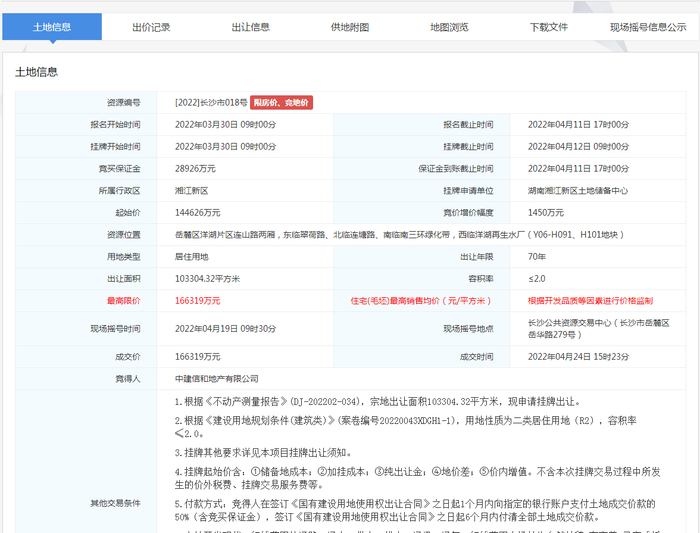The width and height of the screenshot is (700, 533).
Task: Click the 成交价 value 166319万元
Action: click(x=197, y=357)
